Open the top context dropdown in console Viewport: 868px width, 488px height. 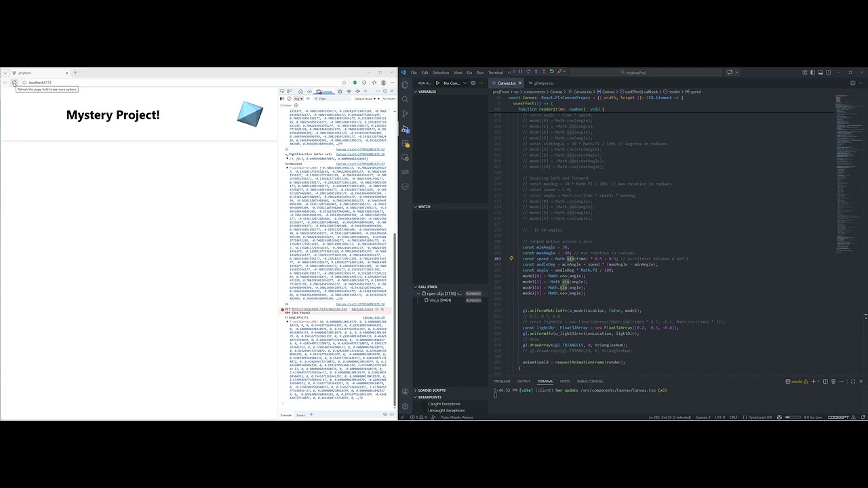tap(298, 99)
